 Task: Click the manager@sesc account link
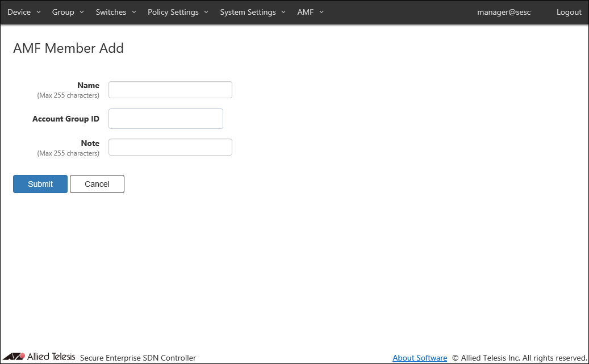pos(504,12)
